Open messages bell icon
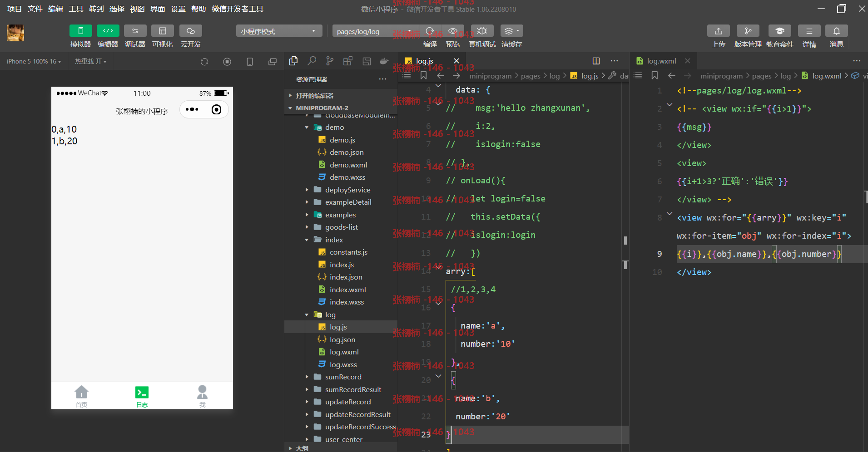 click(x=836, y=31)
